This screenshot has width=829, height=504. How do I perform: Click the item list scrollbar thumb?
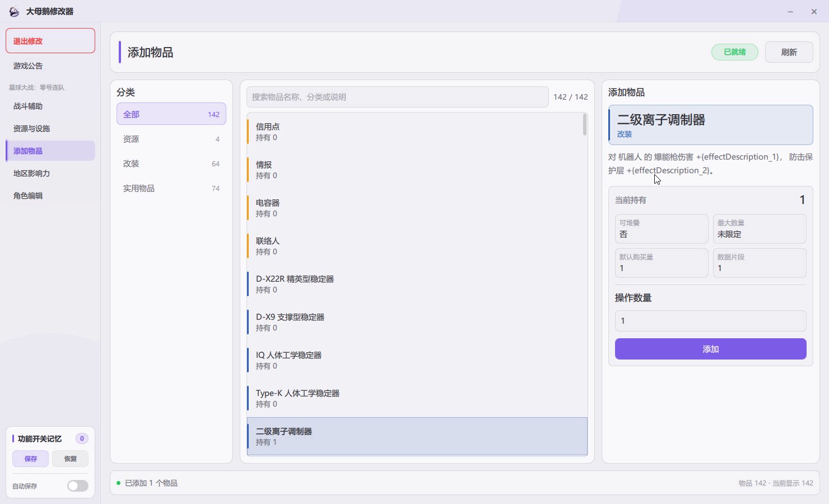585,125
